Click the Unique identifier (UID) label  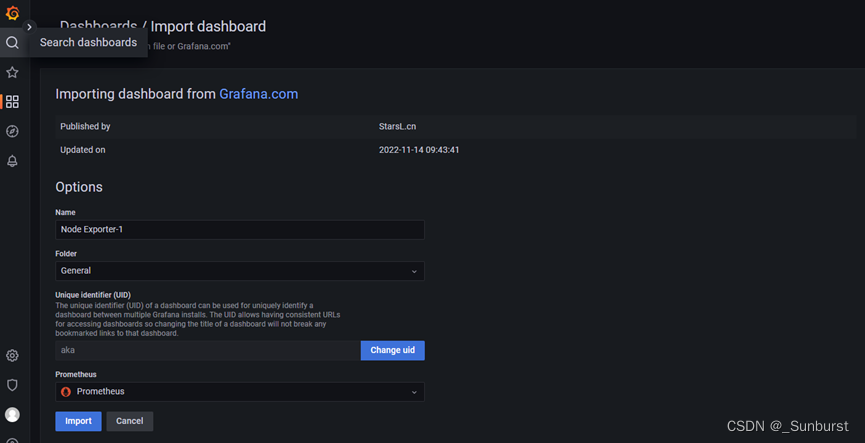click(93, 295)
